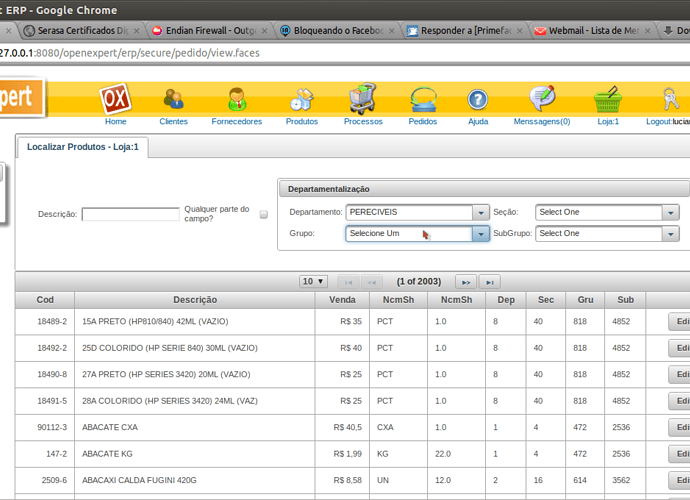Click the Venda column header

(342, 300)
